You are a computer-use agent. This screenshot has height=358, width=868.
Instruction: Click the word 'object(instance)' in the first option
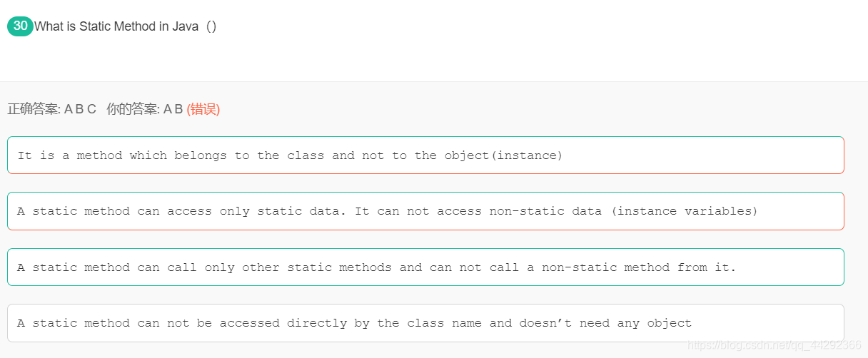click(503, 155)
